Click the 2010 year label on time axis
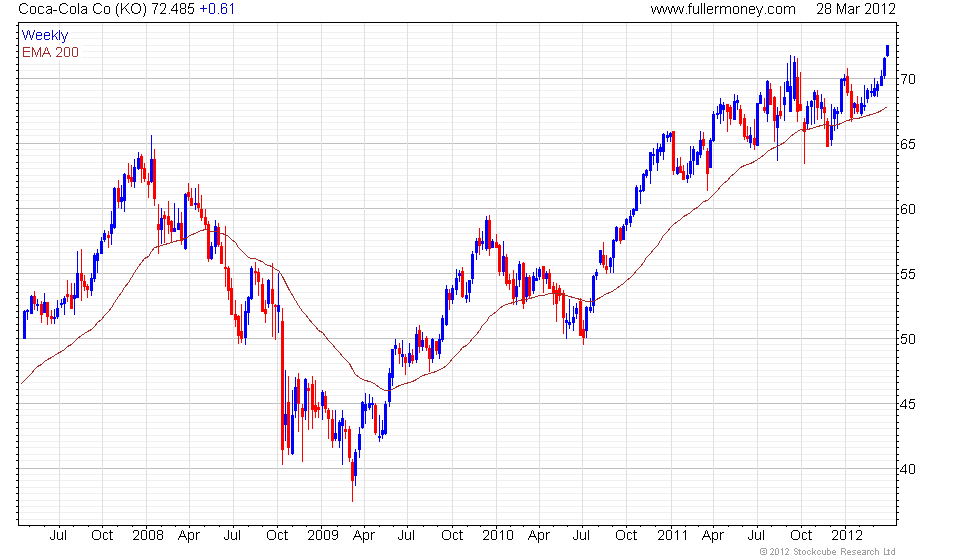980x560 pixels. click(x=498, y=536)
